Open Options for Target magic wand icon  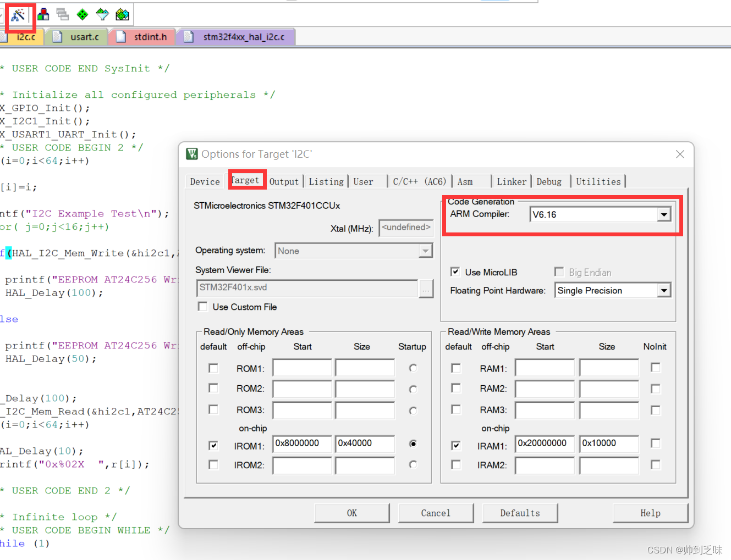pyautogui.click(x=18, y=15)
